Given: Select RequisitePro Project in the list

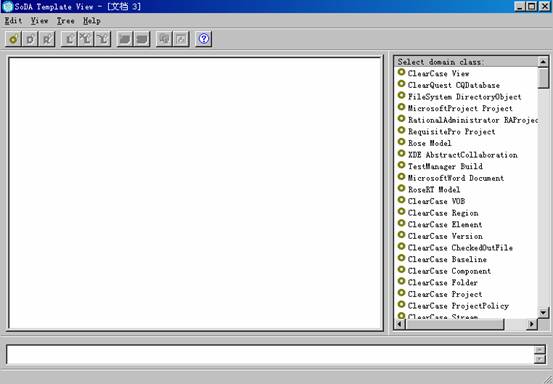Looking at the screenshot, I should coord(451,132).
